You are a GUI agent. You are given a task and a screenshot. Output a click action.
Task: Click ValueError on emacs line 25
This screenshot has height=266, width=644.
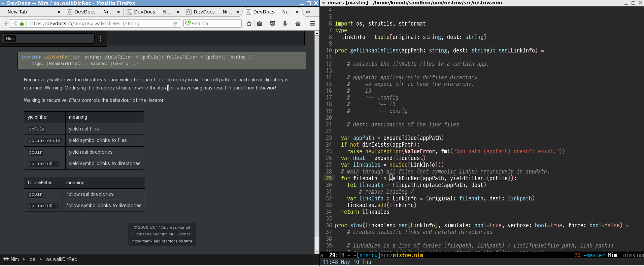pos(420,151)
